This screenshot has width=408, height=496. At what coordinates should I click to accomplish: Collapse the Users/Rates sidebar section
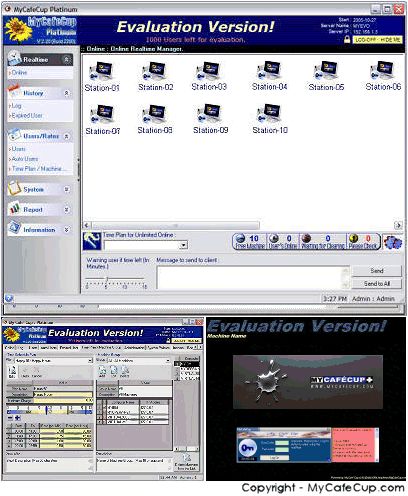[66, 136]
